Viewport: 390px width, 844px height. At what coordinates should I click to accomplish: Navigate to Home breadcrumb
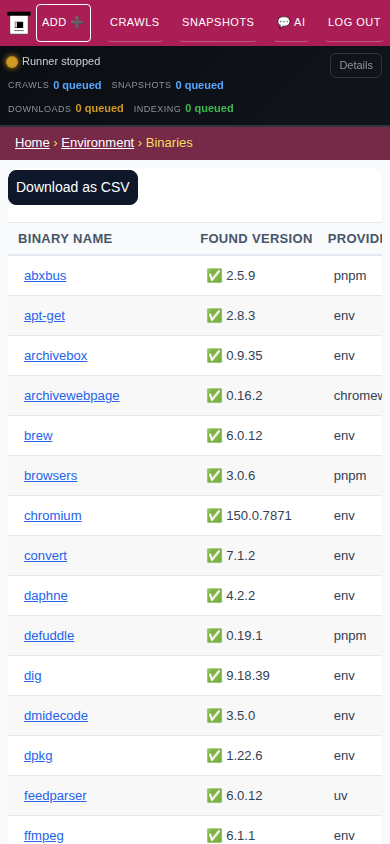(32, 143)
